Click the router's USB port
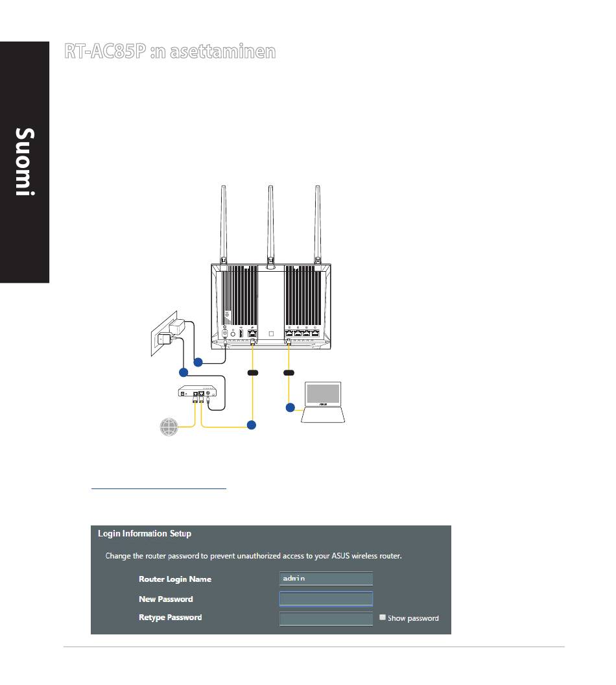Viewport: 616px width, 685px height. [x=241, y=335]
